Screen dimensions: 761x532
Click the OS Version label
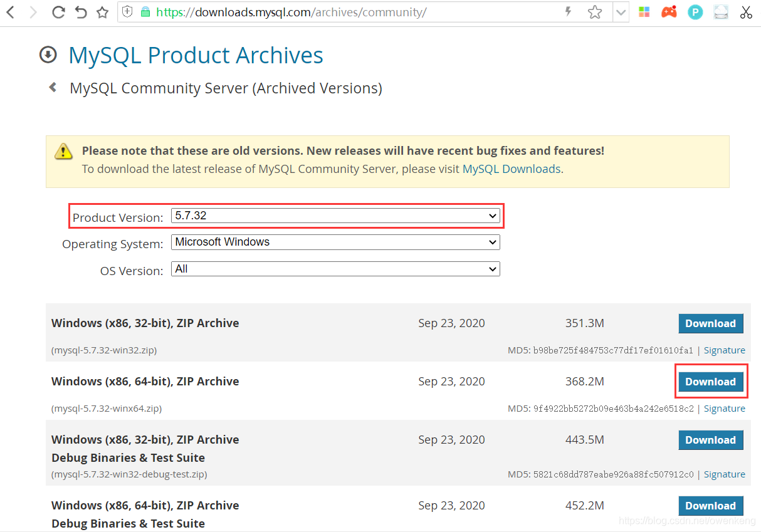[x=132, y=271]
